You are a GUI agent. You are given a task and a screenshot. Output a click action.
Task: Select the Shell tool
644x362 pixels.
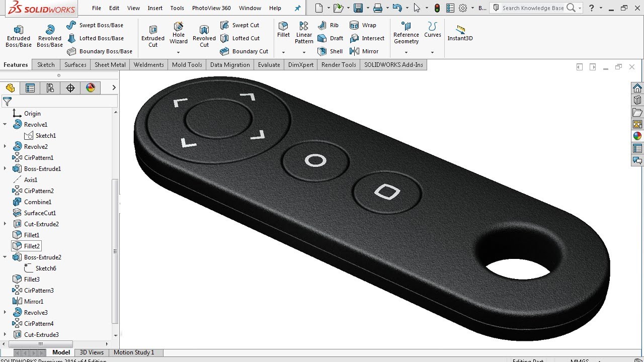[x=330, y=51]
